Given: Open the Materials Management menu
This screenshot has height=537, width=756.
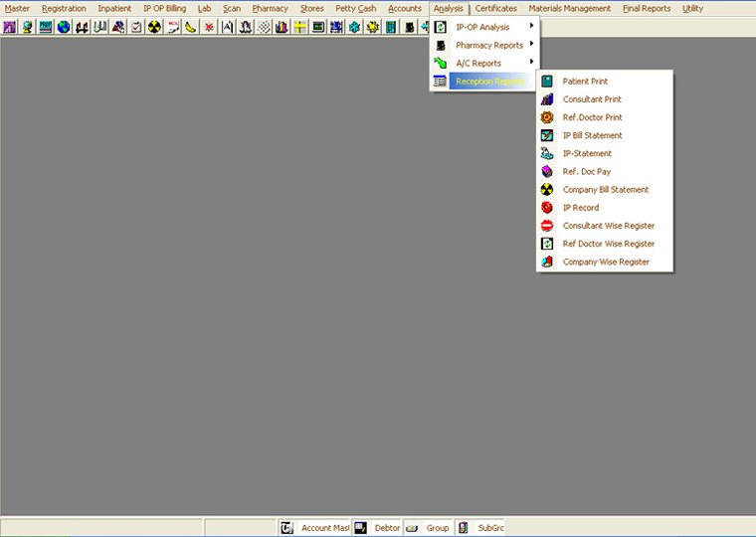Looking at the screenshot, I should (x=570, y=8).
